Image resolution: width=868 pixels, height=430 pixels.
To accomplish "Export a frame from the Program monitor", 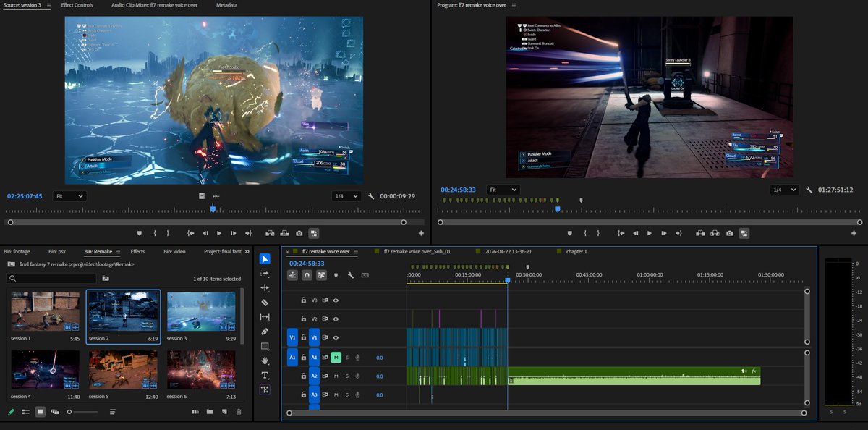I will [x=730, y=233].
